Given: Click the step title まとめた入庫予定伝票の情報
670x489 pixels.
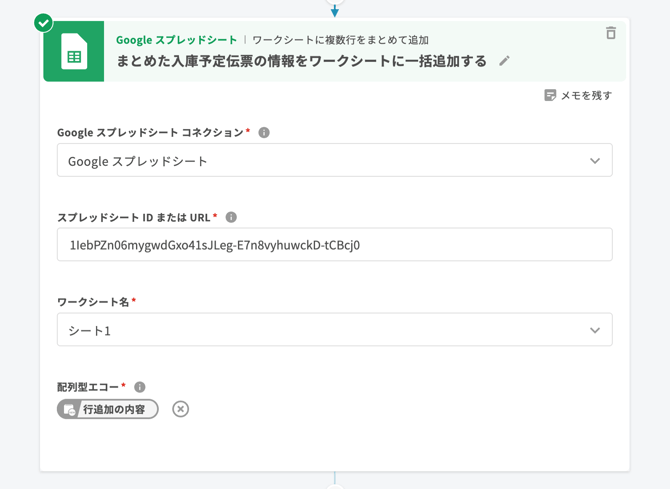Looking at the screenshot, I should tap(302, 61).
